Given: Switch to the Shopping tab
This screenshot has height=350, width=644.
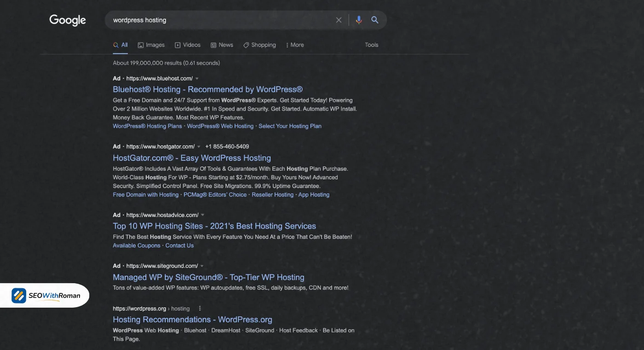Looking at the screenshot, I should pyautogui.click(x=259, y=45).
